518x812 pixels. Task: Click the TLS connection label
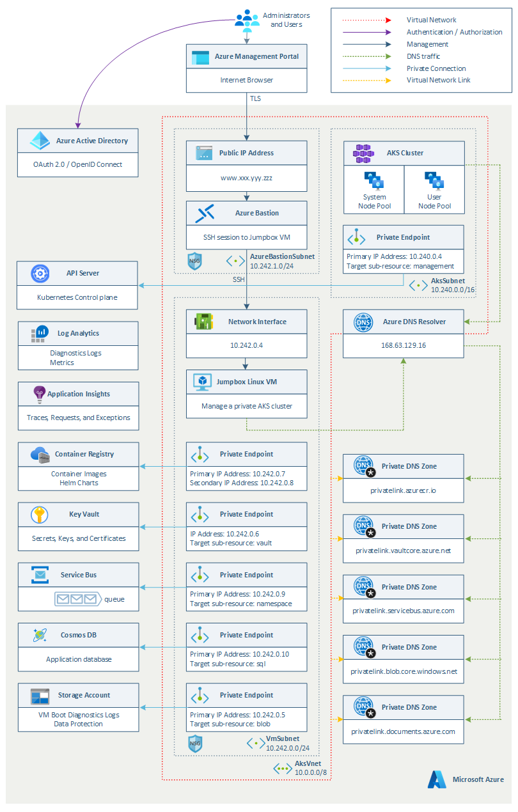coord(255,98)
